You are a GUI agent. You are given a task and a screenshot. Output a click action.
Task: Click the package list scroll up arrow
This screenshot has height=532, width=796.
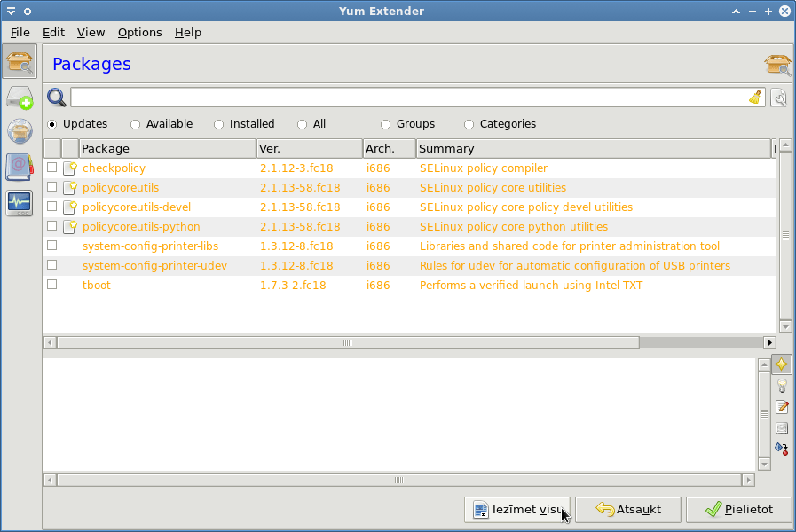tap(785, 145)
